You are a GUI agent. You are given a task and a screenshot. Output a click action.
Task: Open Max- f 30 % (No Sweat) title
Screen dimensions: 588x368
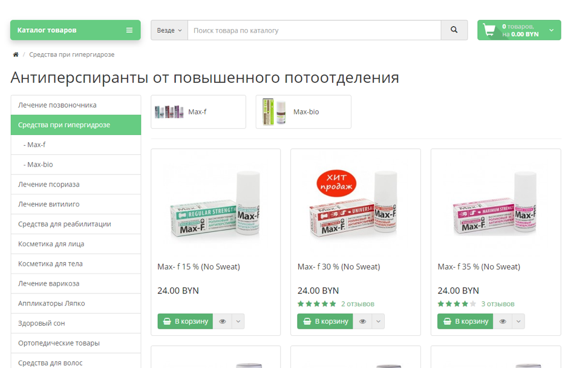coord(339,267)
